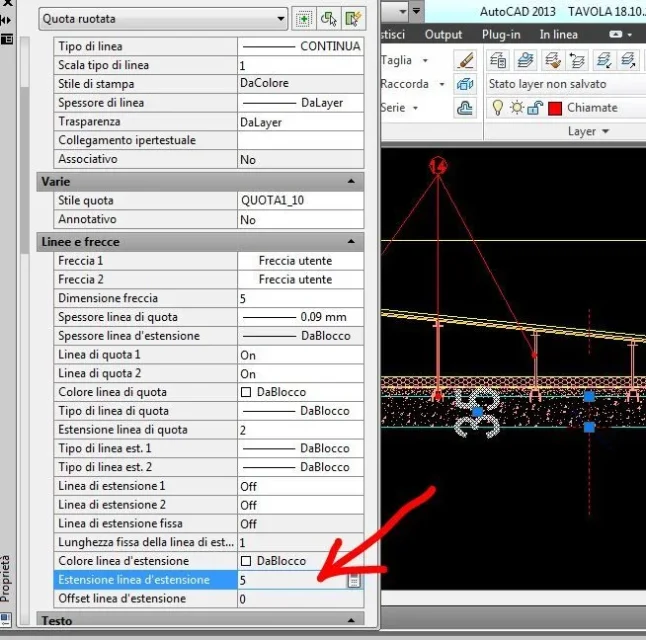Click the Previous layer state icon
The image size is (646, 640).
click(x=577, y=60)
